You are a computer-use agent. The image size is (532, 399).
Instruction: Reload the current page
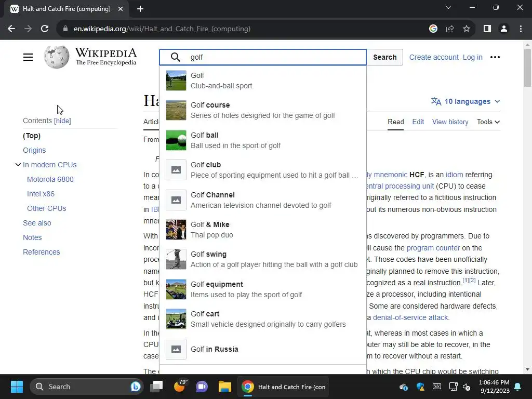(45, 29)
